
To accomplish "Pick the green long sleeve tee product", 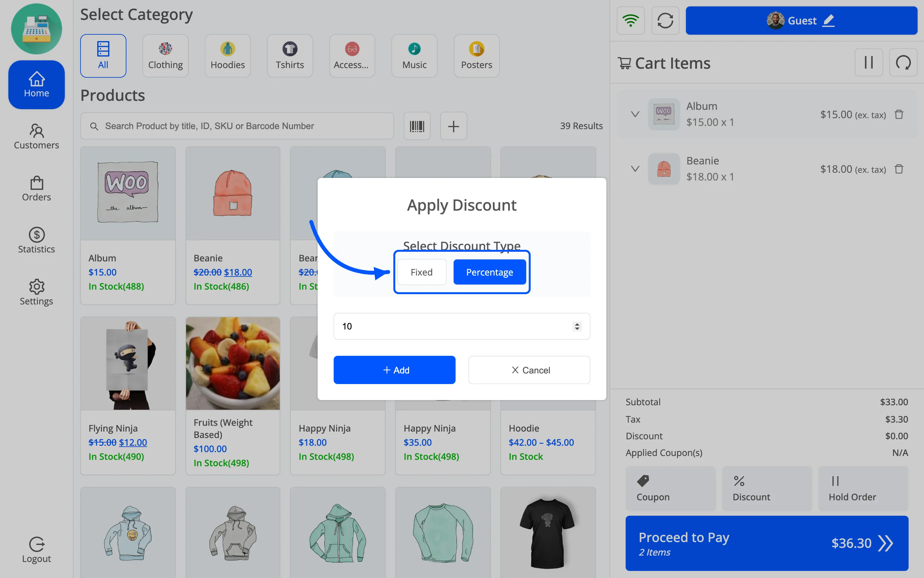I will (x=443, y=532).
